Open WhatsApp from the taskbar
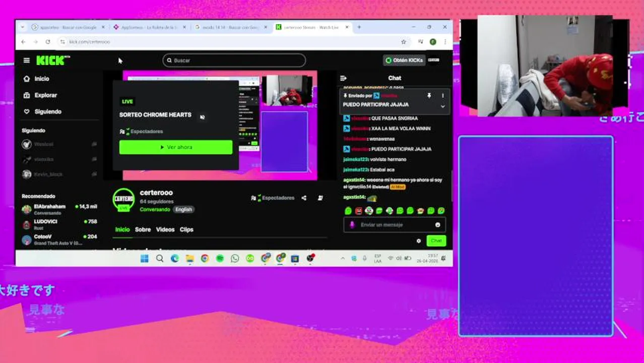The image size is (644, 363). 235,259
